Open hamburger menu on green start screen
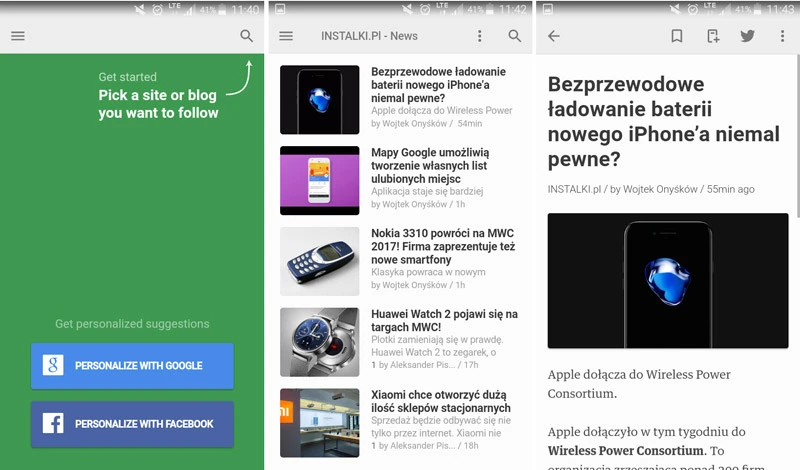 pyautogui.click(x=18, y=36)
